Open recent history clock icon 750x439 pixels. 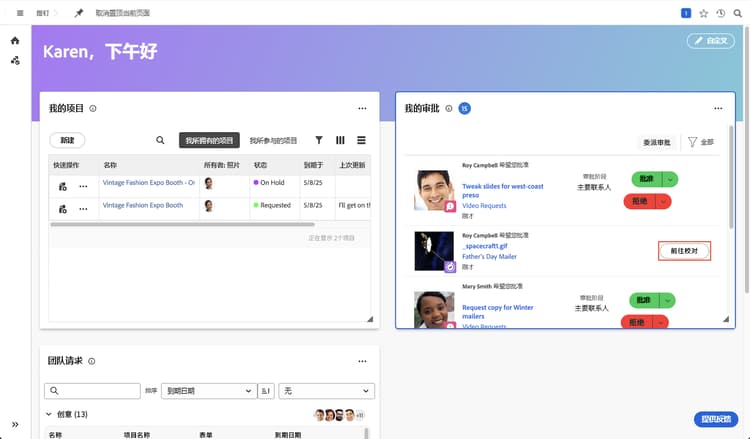pos(721,13)
